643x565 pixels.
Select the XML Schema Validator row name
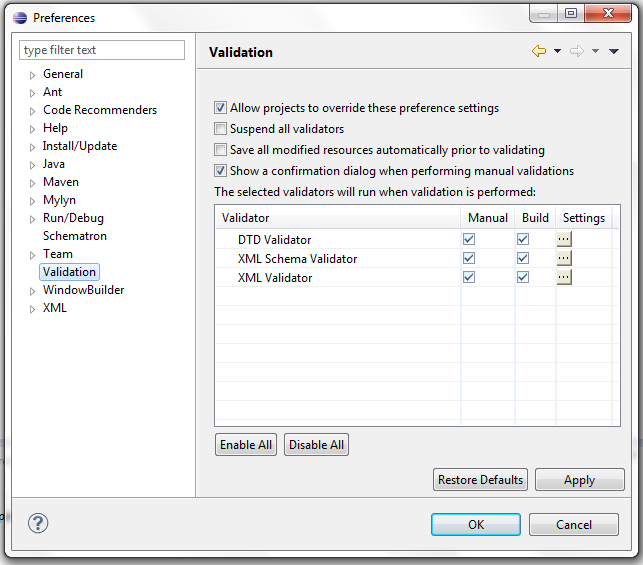(x=297, y=259)
